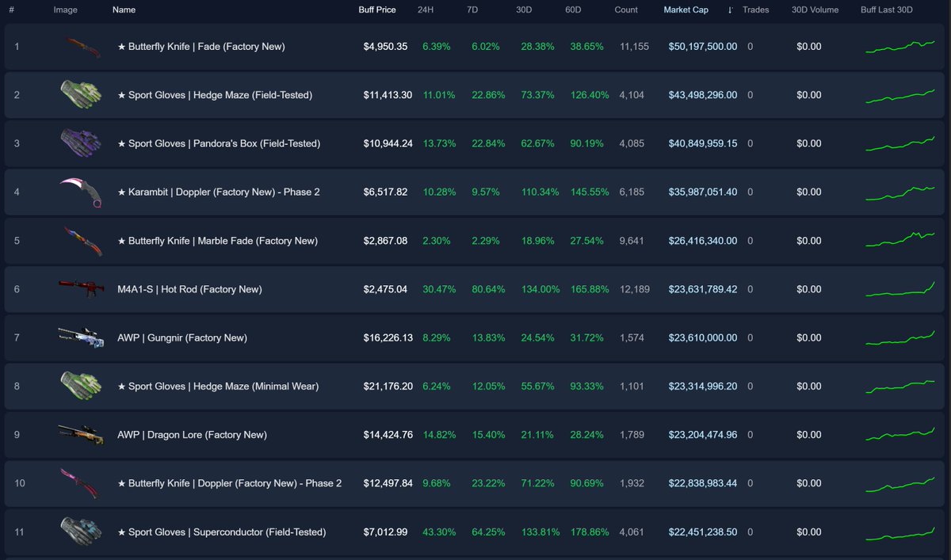Viewport: 951px width, 560px height.
Task: View AWP Gungnir 30D sparkline chart
Action: [900, 337]
